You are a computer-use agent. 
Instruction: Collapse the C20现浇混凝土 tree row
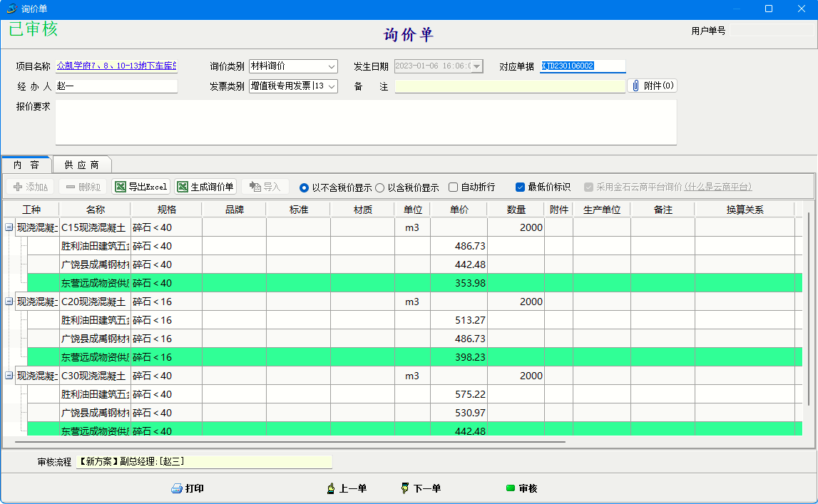click(9, 302)
